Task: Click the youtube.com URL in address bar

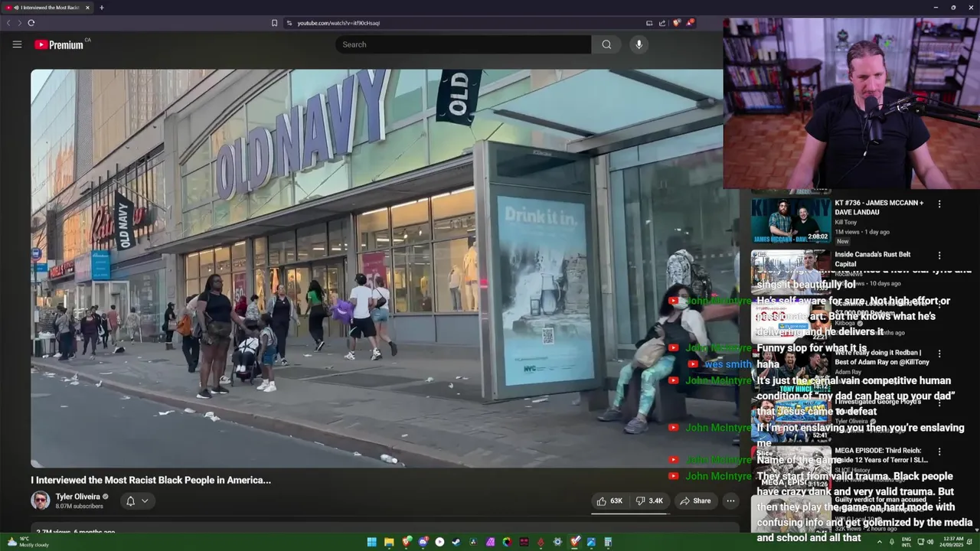Action: [338, 23]
